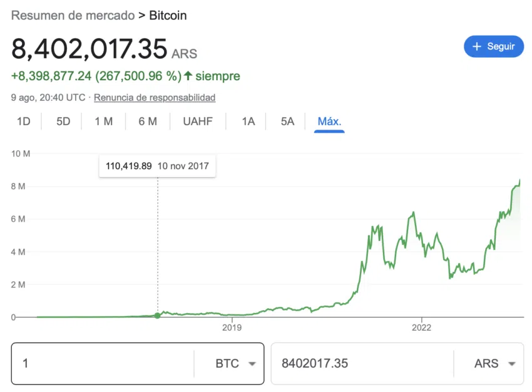
Task: Click the Bitcoin breadcrumb label
Action: pyautogui.click(x=168, y=15)
